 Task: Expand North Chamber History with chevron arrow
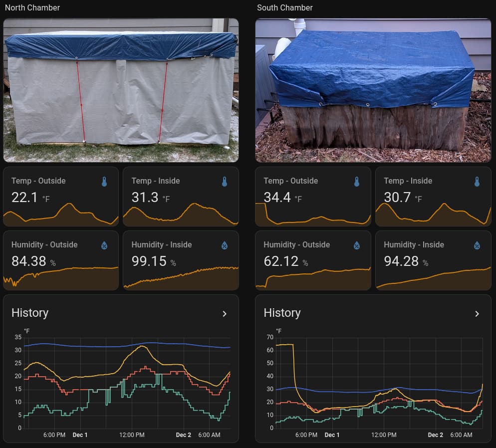[225, 314]
